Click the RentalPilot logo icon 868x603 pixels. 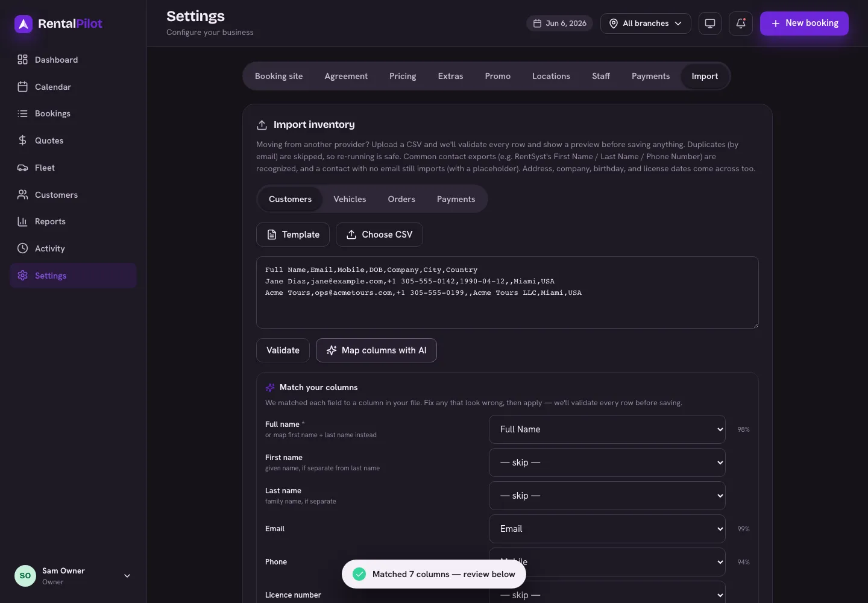[x=24, y=24]
